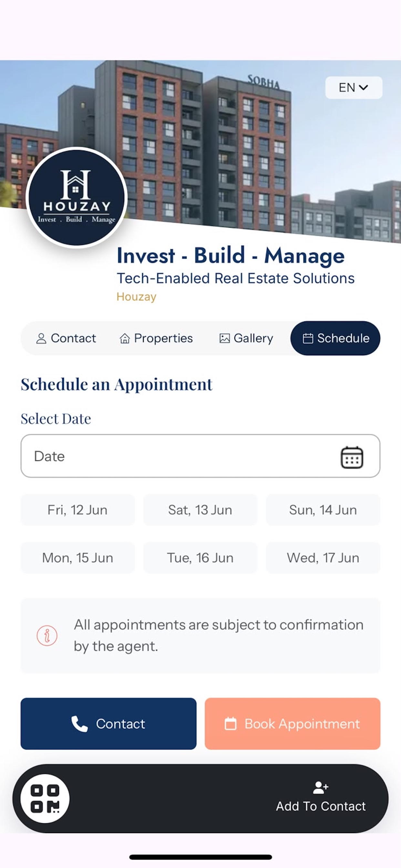This screenshot has height=868, width=401.
Task: Select the Contact tab
Action: [66, 338]
